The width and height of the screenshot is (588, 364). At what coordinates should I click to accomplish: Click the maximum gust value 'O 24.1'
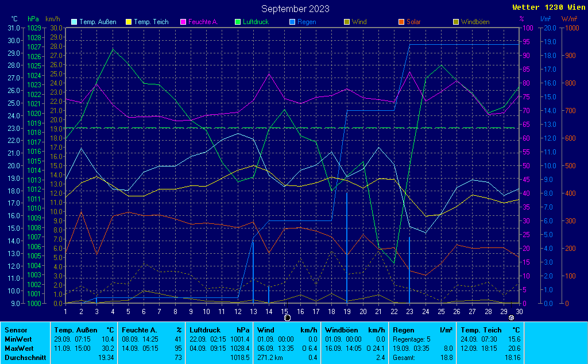[x=376, y=348]
